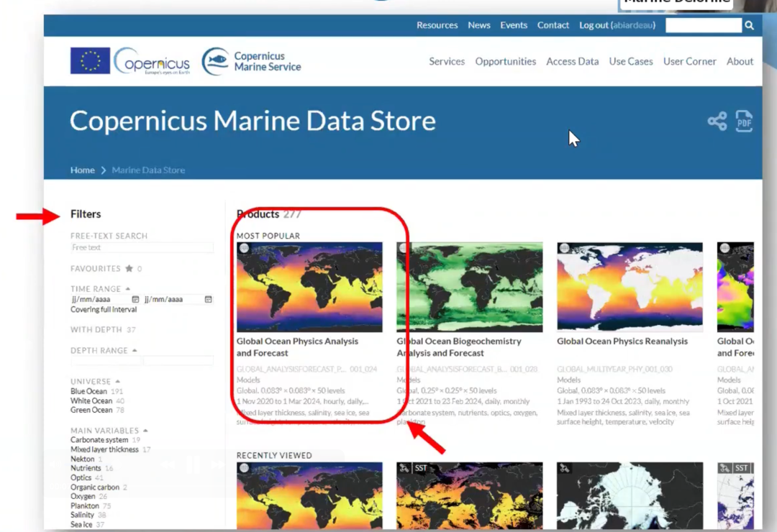Screen dimensions: 777x532
Task: Toggle the Green Ocean universe filter
Action: pyautogui.click(x=91, y=411)
